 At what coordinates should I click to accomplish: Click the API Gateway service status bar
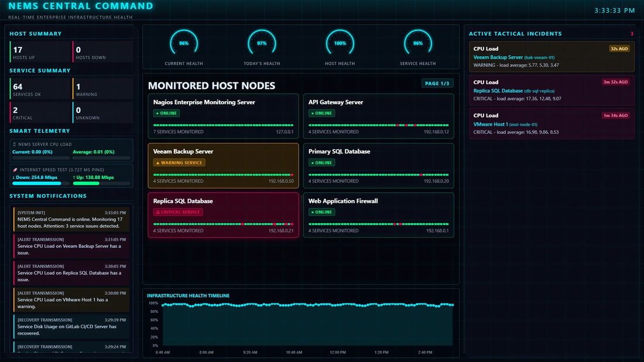378,125
